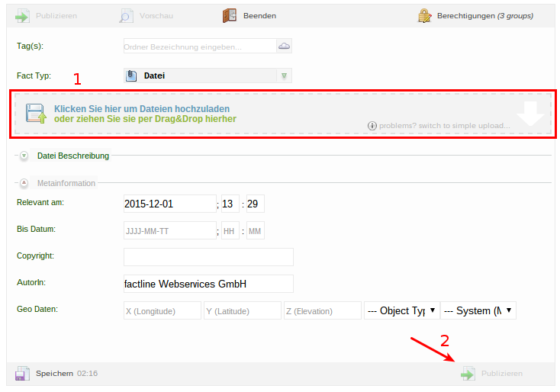This screenshot has height=392, width=560.
Task: Click the X (Longitude) input field
Action: [x=162, y=310]
